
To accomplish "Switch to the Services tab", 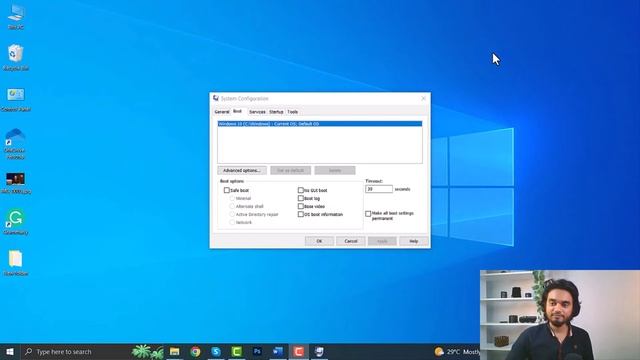I will [x=257, y=112].
